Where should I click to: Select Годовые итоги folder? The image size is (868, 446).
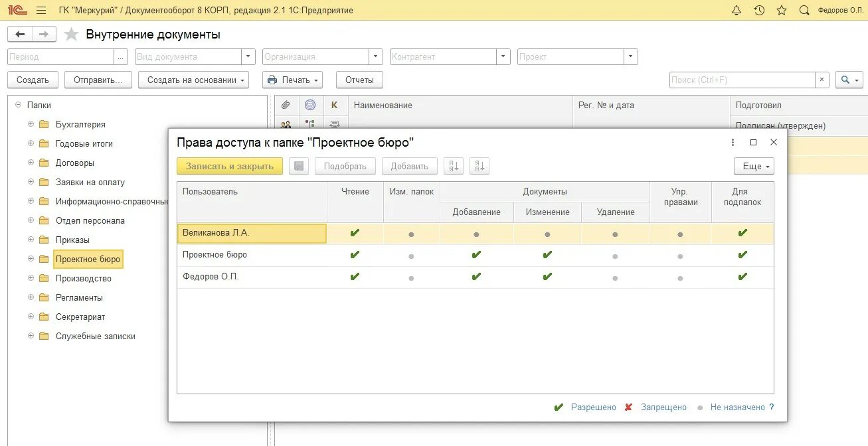click(84, 143)
